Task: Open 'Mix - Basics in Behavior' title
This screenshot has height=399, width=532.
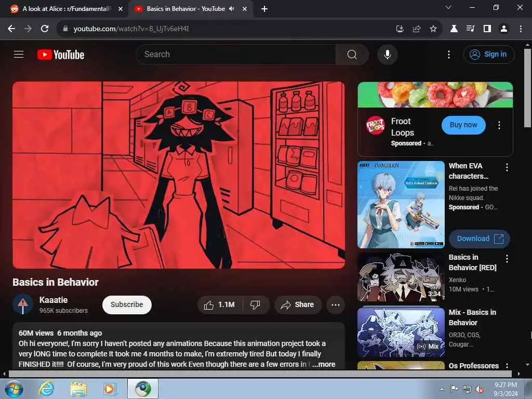Action: click(472, 317)
